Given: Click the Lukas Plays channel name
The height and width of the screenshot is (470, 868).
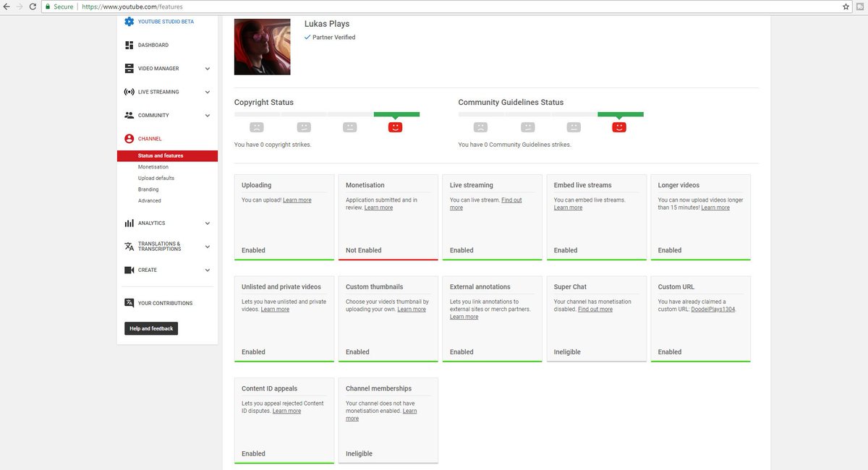Looking at the screenshot, I should coord(327,24).
